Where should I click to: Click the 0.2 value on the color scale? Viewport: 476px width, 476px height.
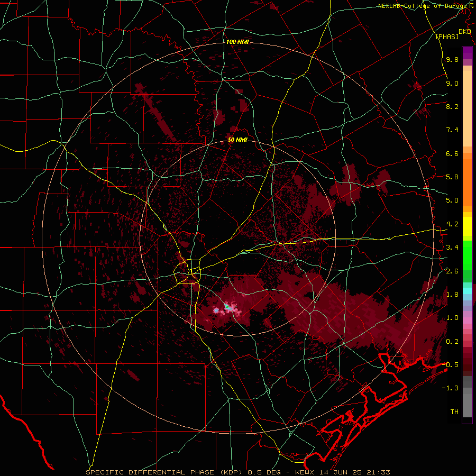(x=452, y=342)
